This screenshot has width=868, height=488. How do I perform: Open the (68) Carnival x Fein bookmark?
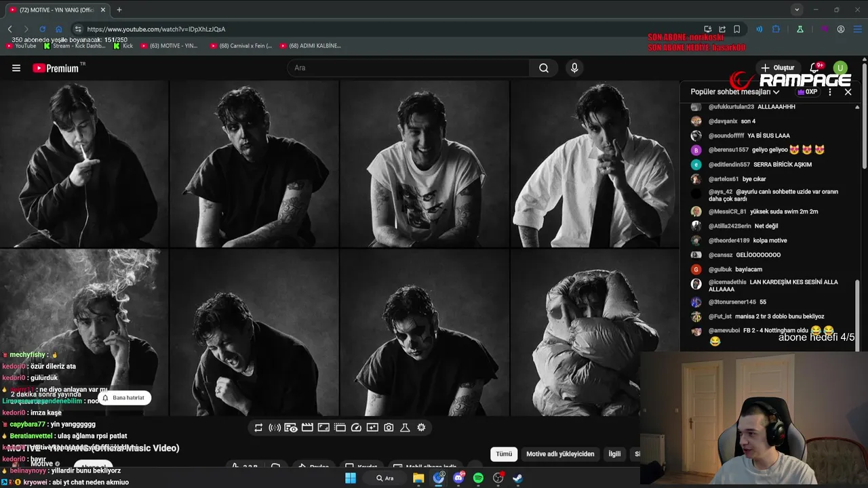pos(241,46)
